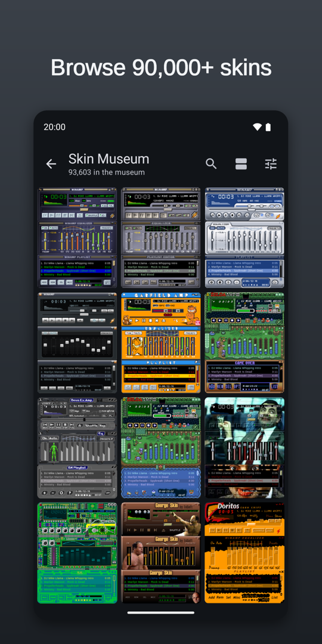The image size is (322, 644).
Task: Tap the battery status bar icon
Action: (x=268, y=127)
